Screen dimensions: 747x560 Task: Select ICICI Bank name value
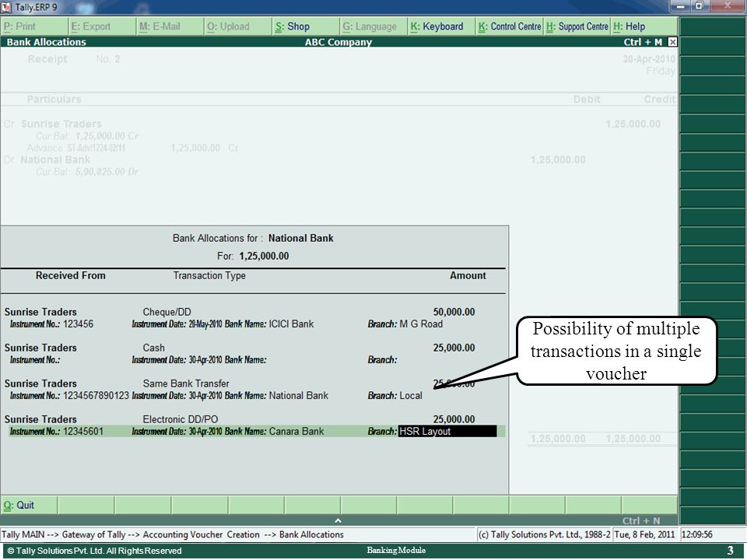(x=291, y=324)
